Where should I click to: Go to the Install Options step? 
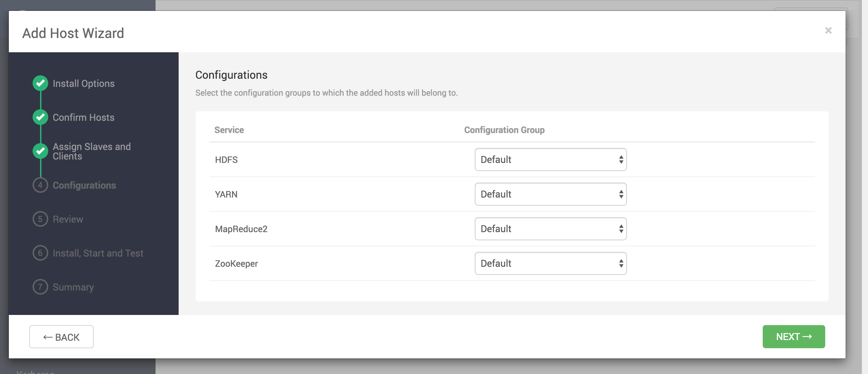pyautogui.click(x=84, y=83)
